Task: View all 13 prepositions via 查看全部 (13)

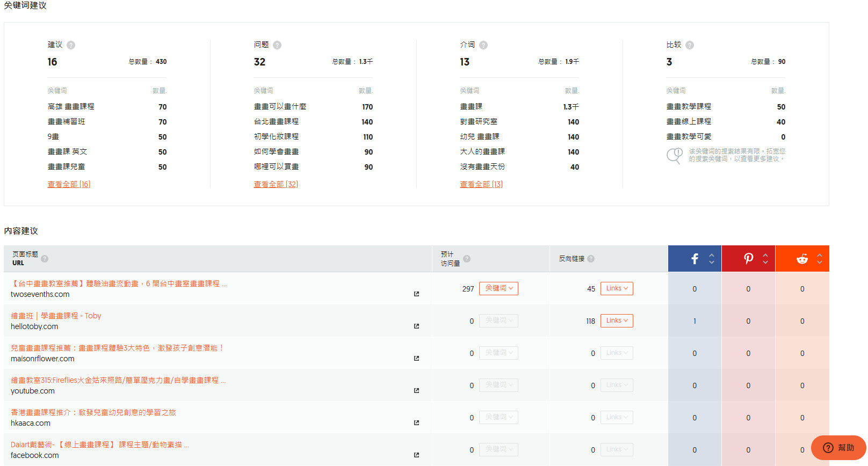Action: click(x=481, y=184)
